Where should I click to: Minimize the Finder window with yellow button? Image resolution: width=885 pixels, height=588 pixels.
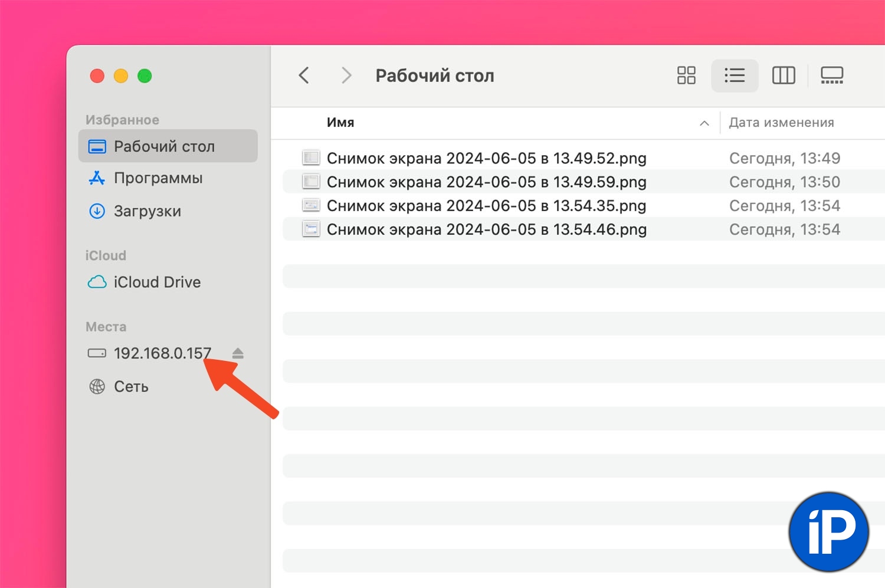click(x=121, y=76)
